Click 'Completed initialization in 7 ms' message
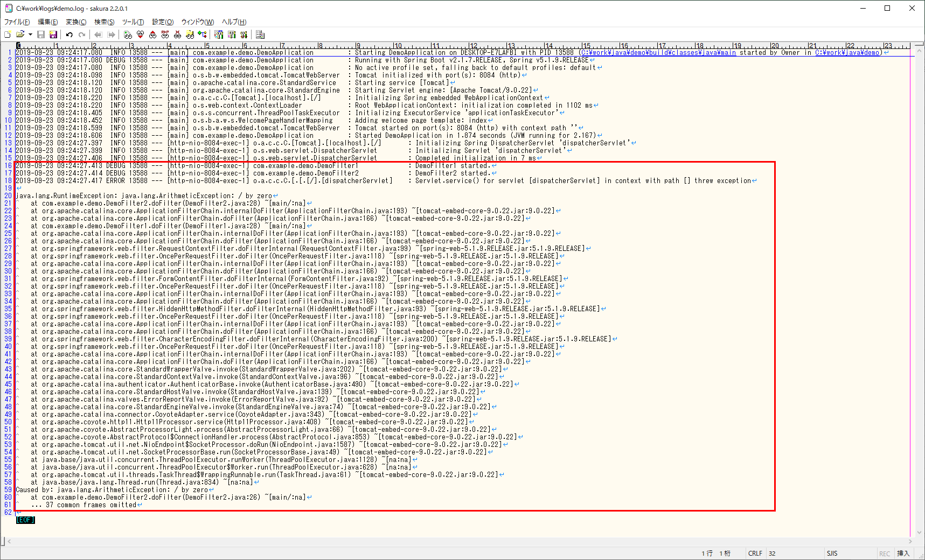Screen dimensions: 925x560 [x=476, y=158]
